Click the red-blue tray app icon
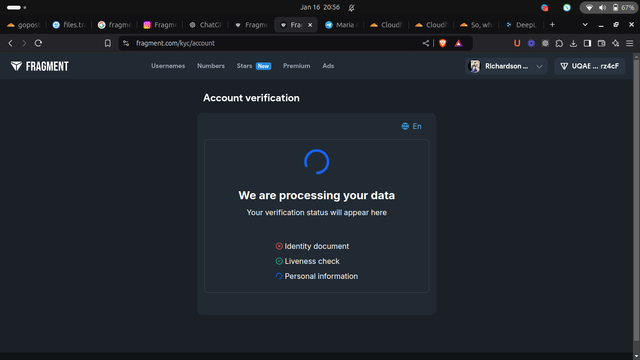The image size is (640, 360). [x=544, y=8]
